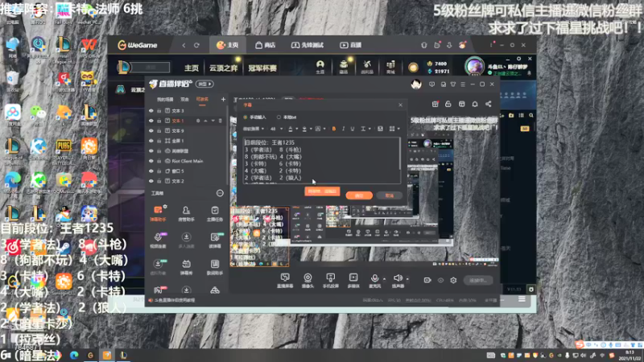Expand the text outline style dropdown arrow
Viewport: 644px width, 362px height.
311,129
